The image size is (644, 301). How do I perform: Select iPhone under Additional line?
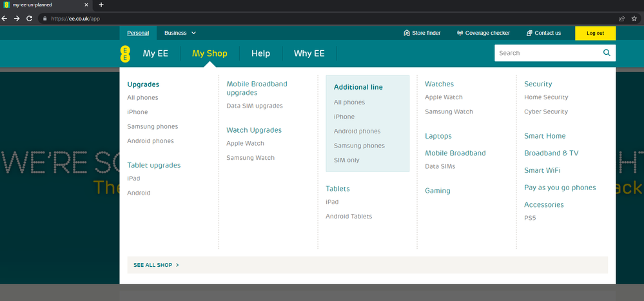tap(344, 117)
